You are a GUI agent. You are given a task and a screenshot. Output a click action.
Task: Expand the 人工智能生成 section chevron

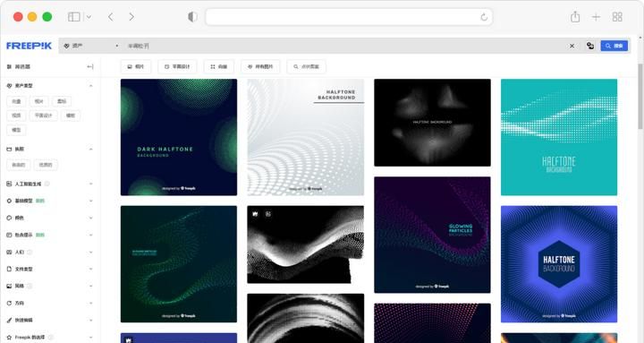(90, 184)
